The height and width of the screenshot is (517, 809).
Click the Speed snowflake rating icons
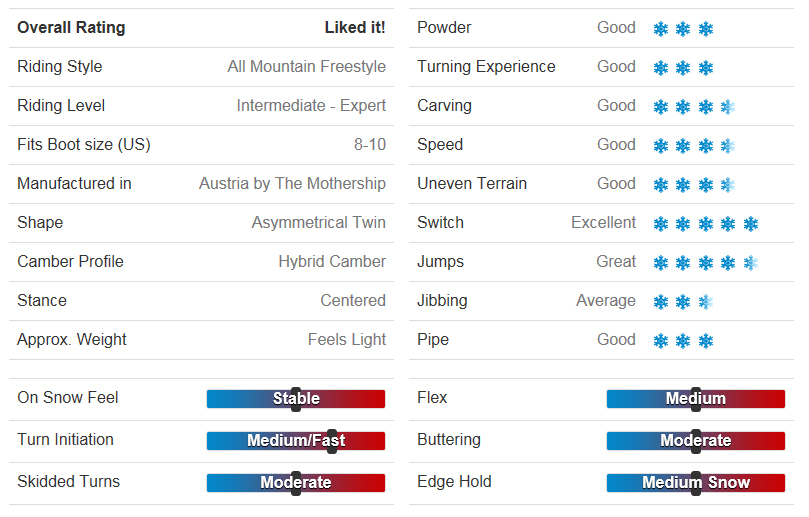click(694, 146)
